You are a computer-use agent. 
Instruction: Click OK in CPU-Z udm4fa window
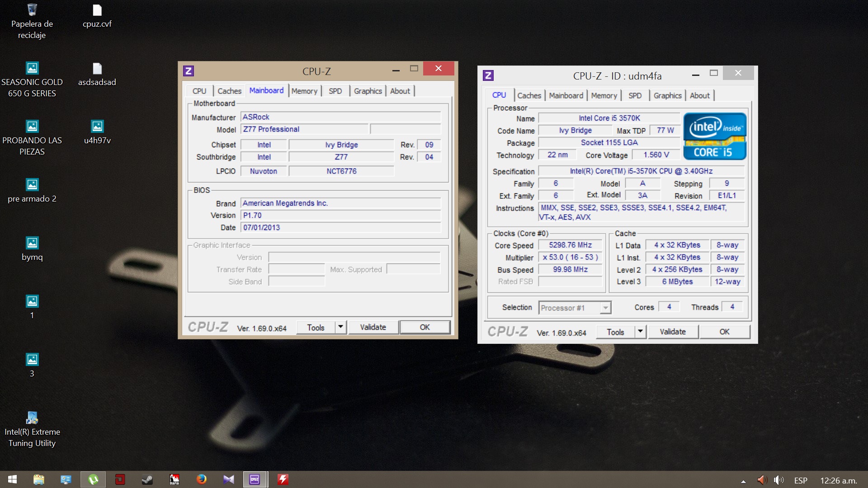click(x=725, y=332)
